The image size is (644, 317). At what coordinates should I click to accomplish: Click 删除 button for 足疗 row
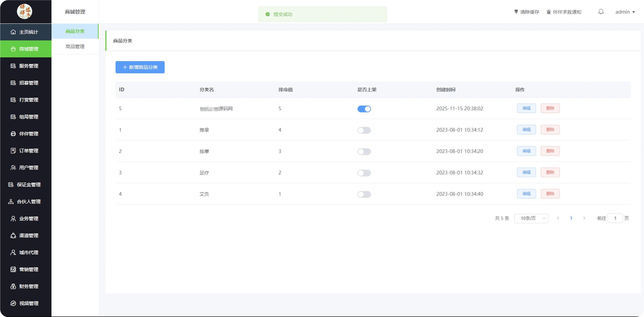tap(550, 172)
